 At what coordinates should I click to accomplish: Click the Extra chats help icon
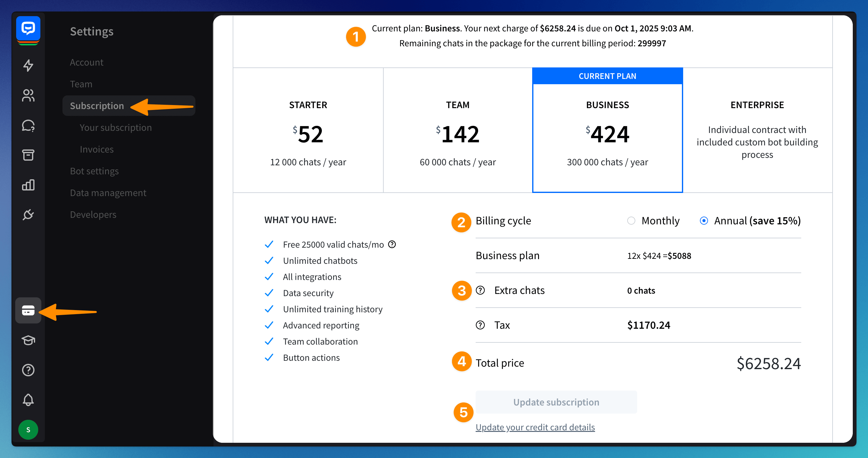coord(480,290)
